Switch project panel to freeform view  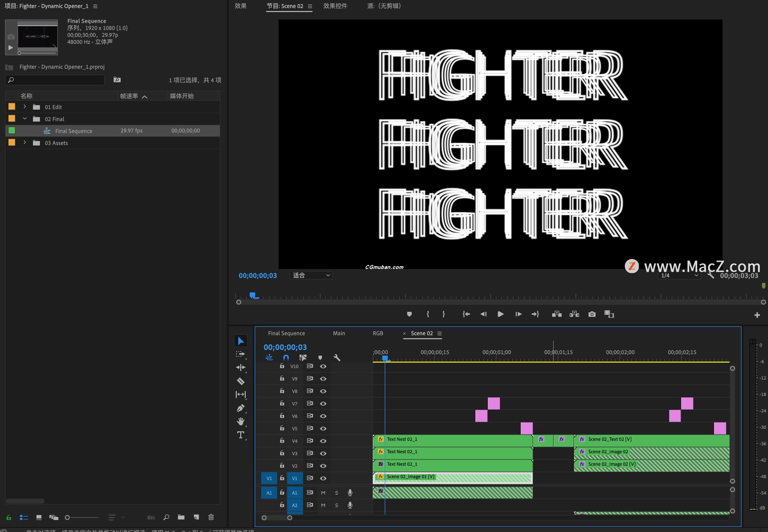point(54,517)
